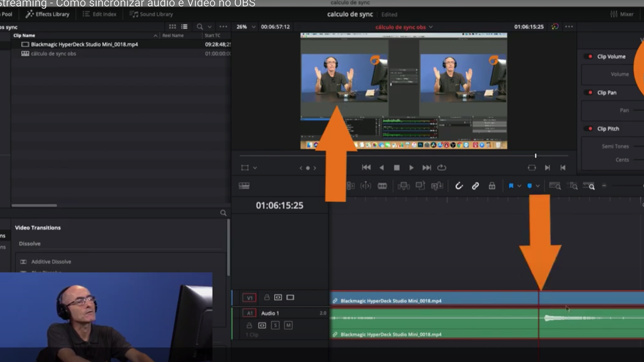The height and width of the screenshot is (362, 644).
Task: Toggle position lock
Action: 492,186
